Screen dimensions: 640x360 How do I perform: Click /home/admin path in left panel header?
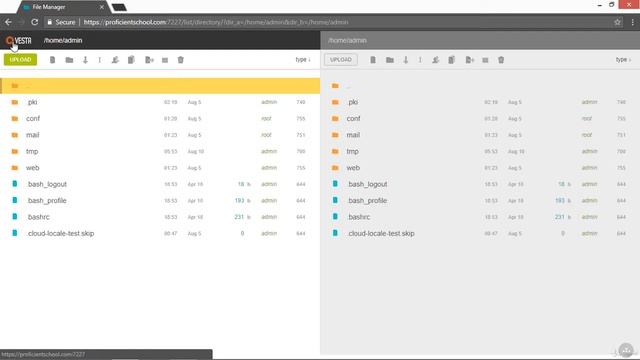pyautogui.click(x=63, y=40)
